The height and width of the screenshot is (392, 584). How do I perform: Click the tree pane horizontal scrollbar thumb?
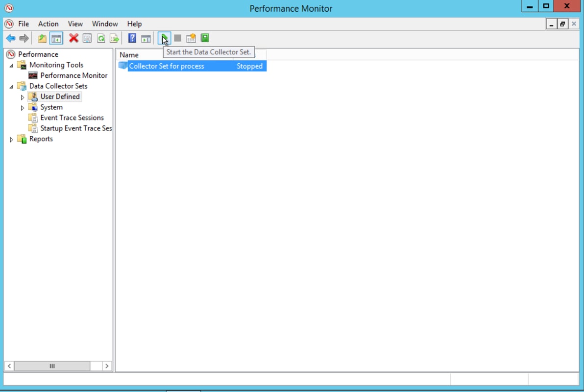pyautogui.click(x=52, y=366)
